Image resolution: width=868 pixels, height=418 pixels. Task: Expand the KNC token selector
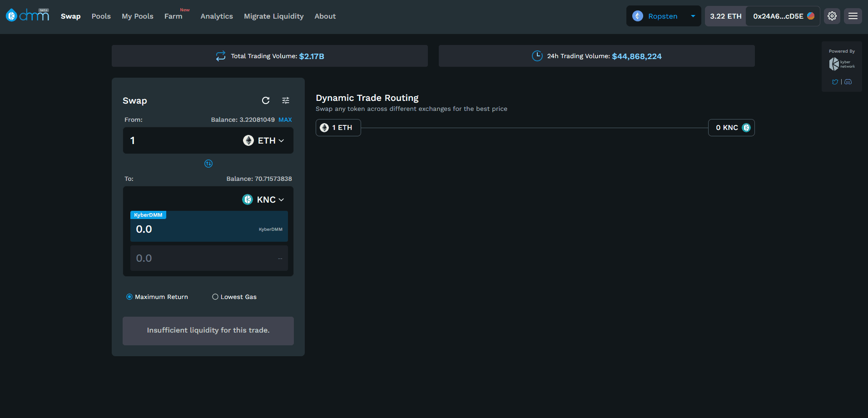tap(263, 199)
